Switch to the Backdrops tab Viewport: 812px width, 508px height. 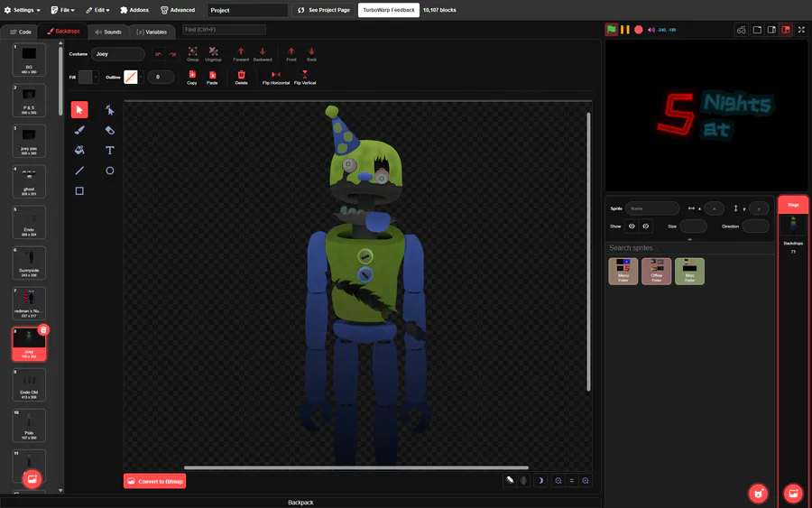click(x=64, y=32)
